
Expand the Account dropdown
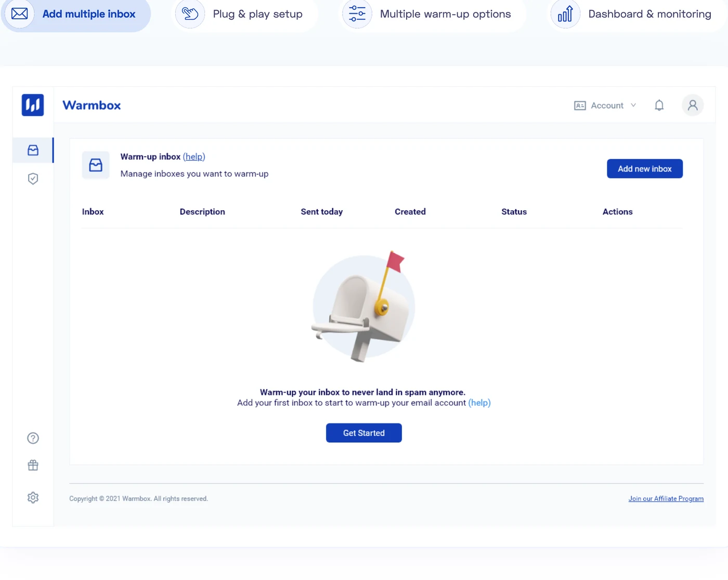tap(605, 106)
